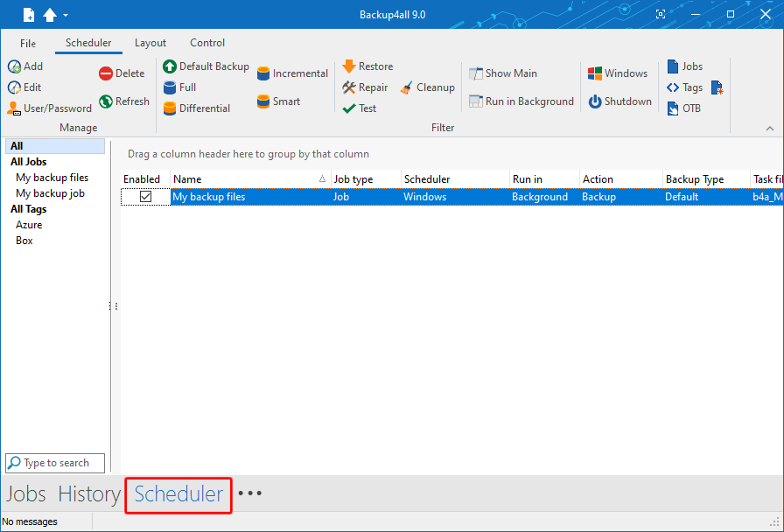Go to the History view in bottom navigation
Image resolution: width=784 pixels, height=532 pixels.
tap(89, 494)
